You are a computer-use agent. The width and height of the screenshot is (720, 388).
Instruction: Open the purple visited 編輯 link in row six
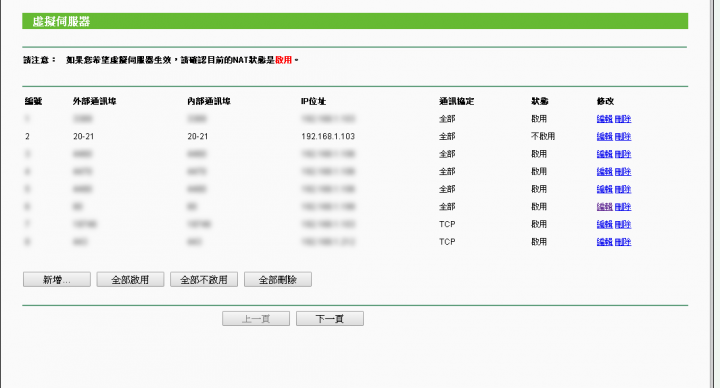pos(604,207)
